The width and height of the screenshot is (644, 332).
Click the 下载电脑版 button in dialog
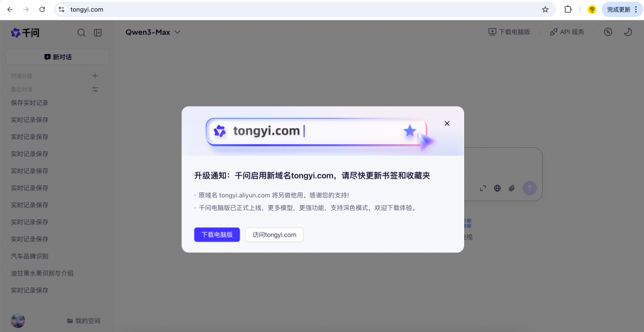coord(217,235)
